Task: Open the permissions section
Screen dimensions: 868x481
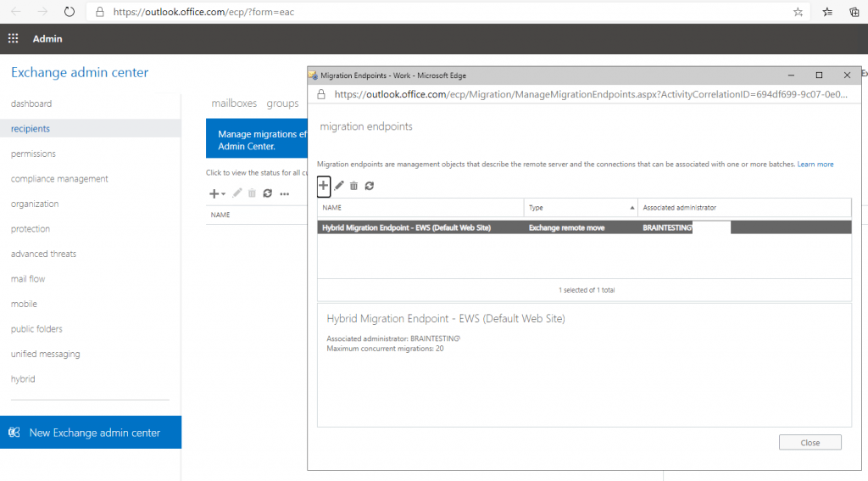Action: [33, 154]
